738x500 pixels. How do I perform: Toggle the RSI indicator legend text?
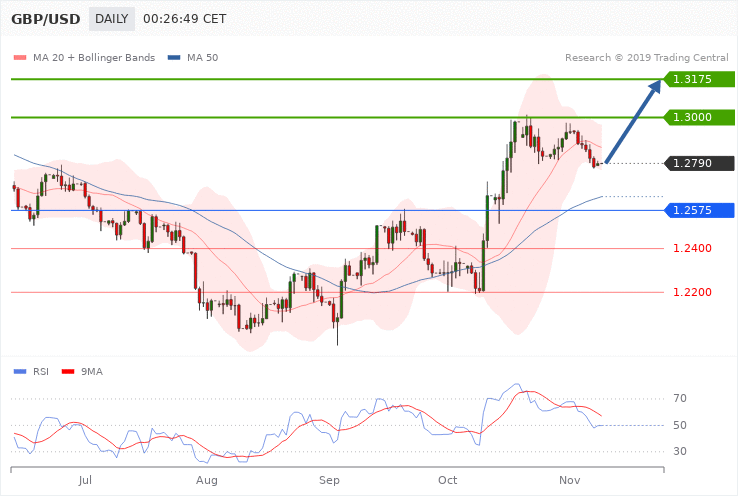click(41, 371)
